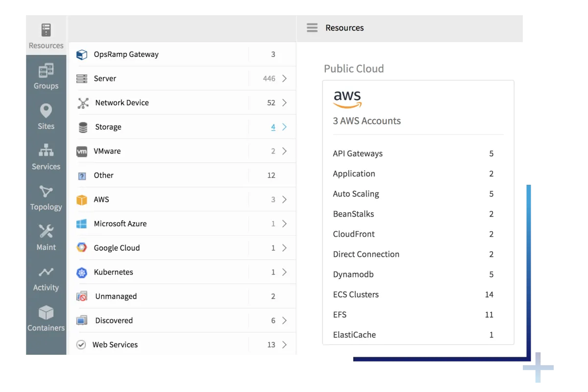Open API Gateways in AWS card

pyautogui.click(x=358, y=154)
